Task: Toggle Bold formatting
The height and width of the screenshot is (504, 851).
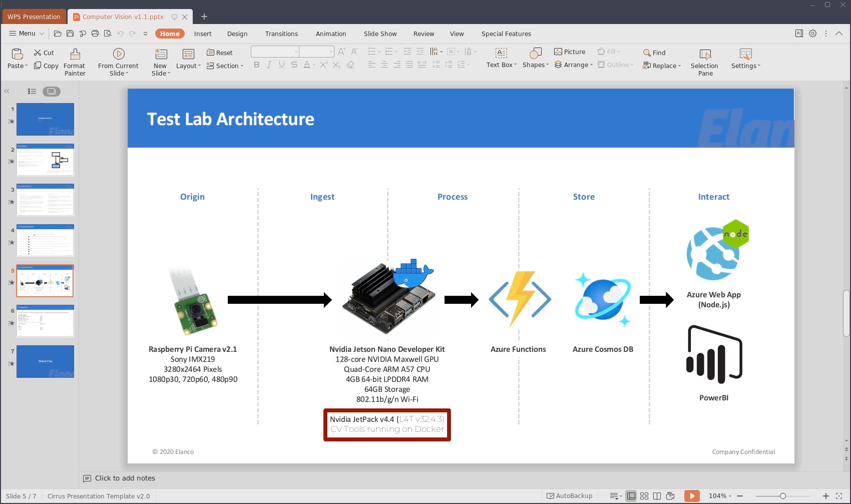Action: [x=257, y=65]
